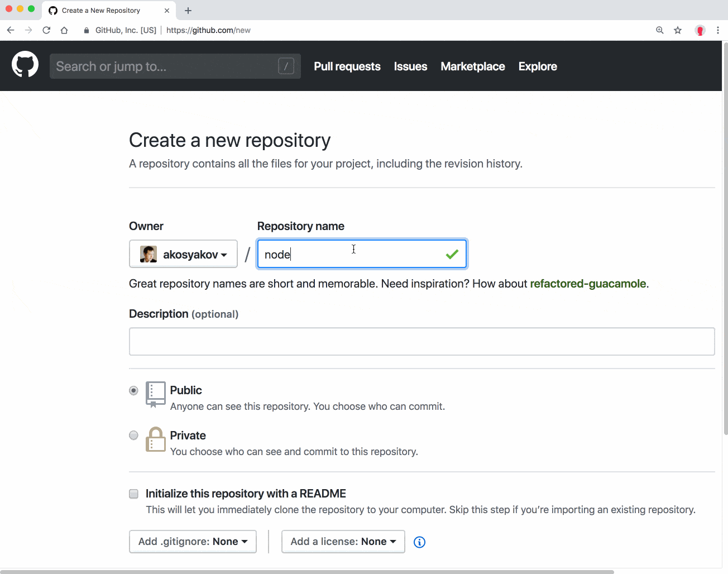This screenshot has width=728, height=574.
Task: Click the browser profile avatar icon
Action: click(x=700, y=30)
